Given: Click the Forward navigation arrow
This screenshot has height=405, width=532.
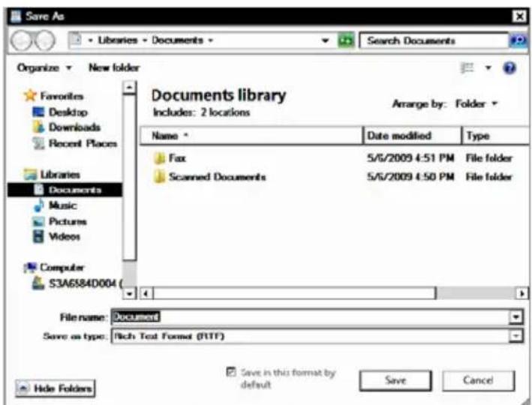Looking at the screenshot, I should [x=44, y=40].
